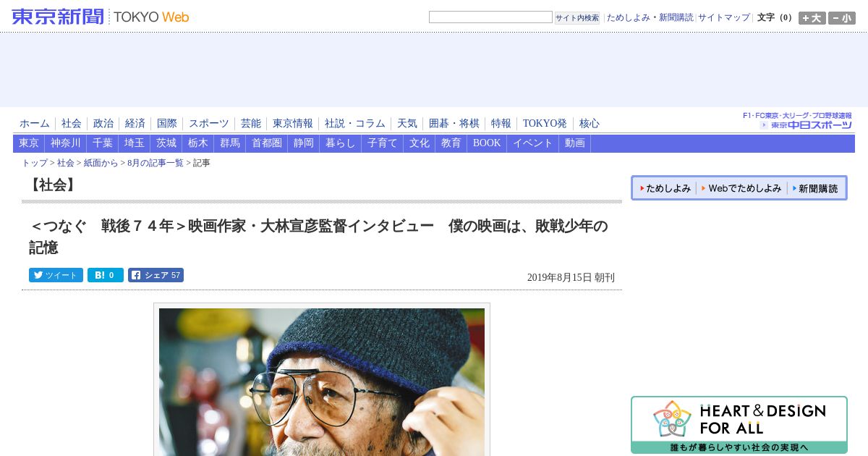The image size is (868, 456).
Task: Open ためしよみ・新聞購読 header link
Action: click(650, 17)
